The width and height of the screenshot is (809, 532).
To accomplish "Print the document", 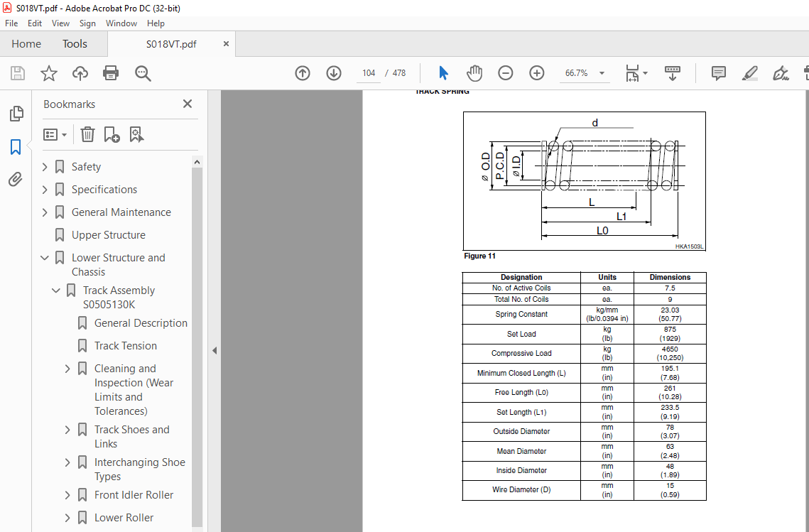I will (x=111, y=73).
